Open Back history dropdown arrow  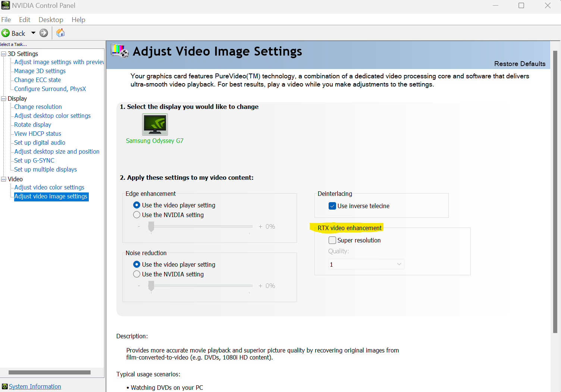point(33,33)
